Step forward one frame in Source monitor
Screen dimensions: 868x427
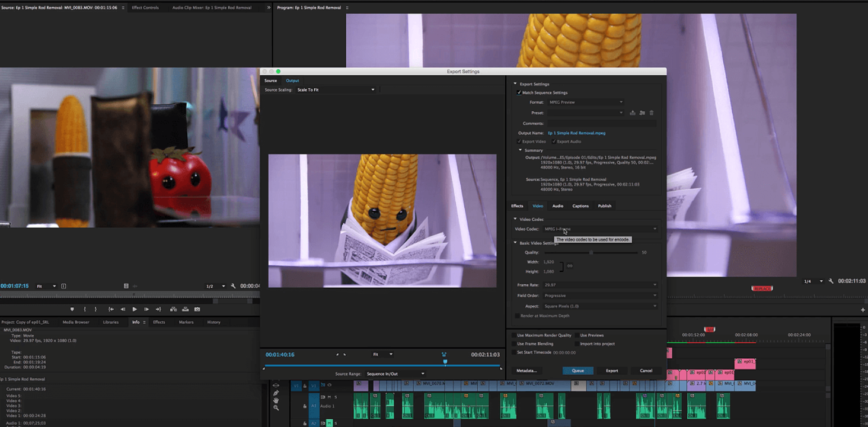(146, 309)
